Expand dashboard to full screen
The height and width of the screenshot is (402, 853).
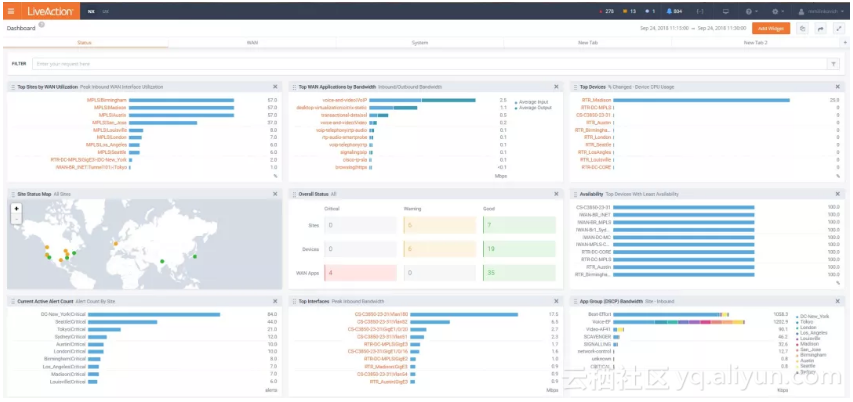[x=839, y=28]
